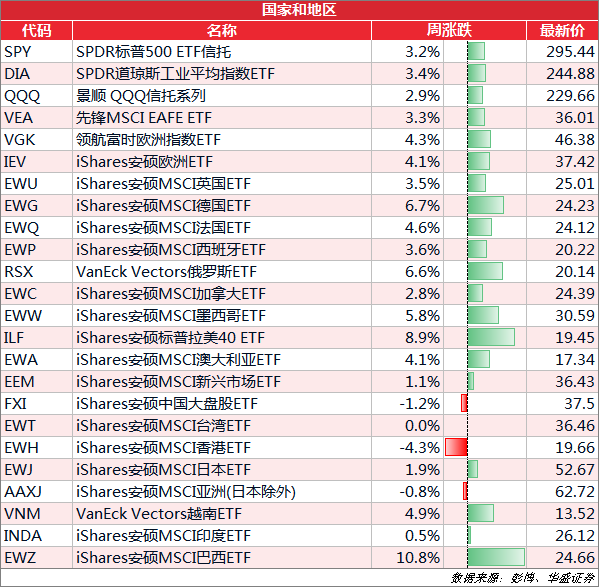Screen dimensions: 600x588
Task: Select the EWG green data bar
Action: (x=486, y=205)
